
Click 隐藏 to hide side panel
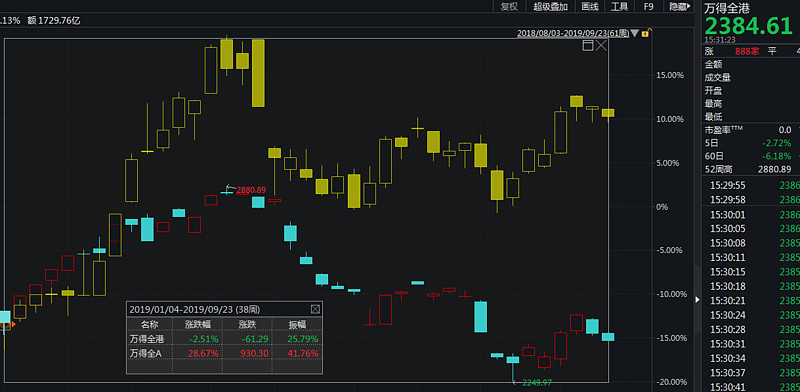coord(680,7)
